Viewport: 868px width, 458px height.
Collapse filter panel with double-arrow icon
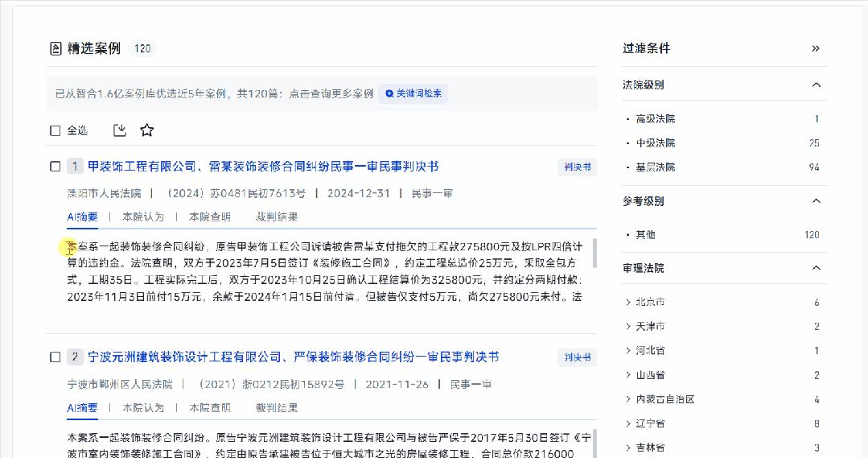pos(816,48)
